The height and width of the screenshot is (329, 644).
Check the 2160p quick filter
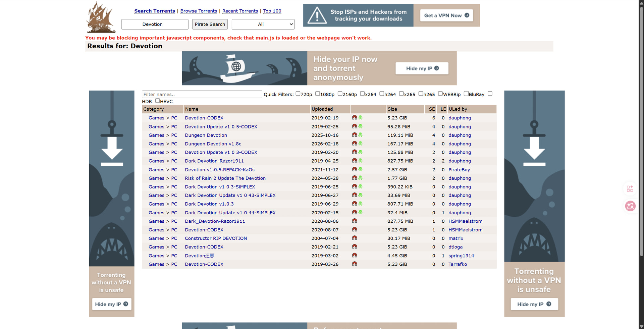pyautogui.click(x=340, y=94)
